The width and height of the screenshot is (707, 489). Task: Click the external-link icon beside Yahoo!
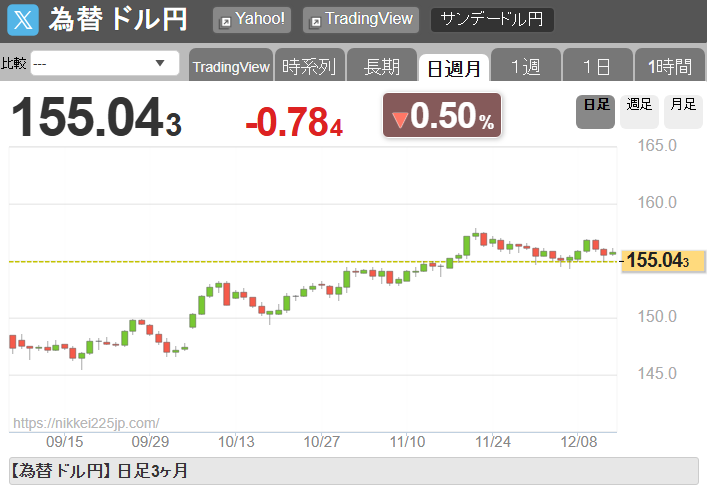(225, 22)
